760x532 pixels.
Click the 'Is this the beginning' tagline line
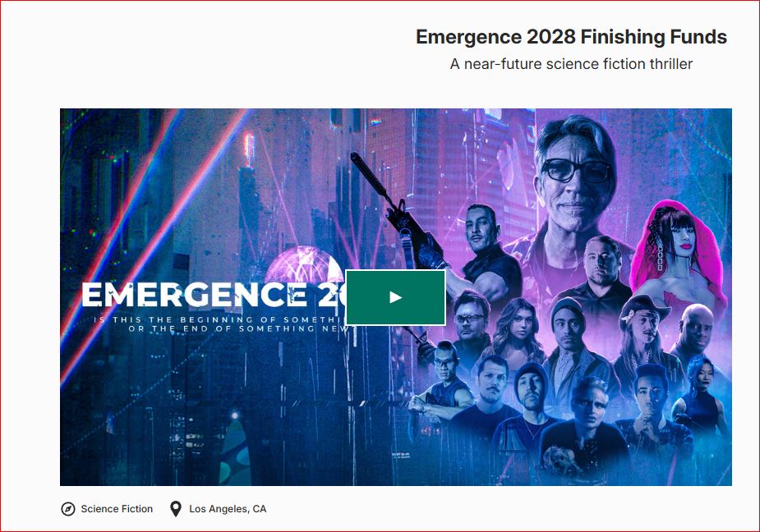pos(220,320)
